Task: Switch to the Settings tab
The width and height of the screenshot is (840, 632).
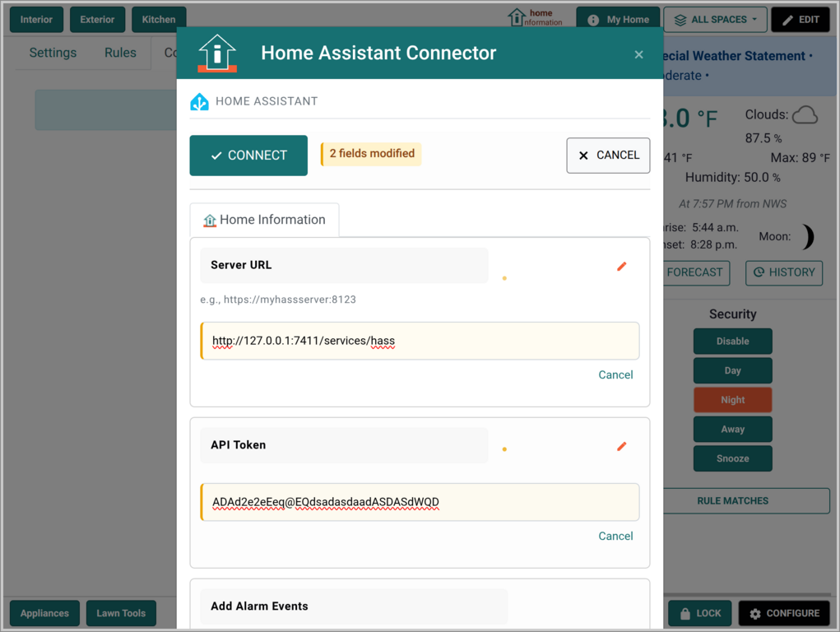Action: [x=53, y=53]
